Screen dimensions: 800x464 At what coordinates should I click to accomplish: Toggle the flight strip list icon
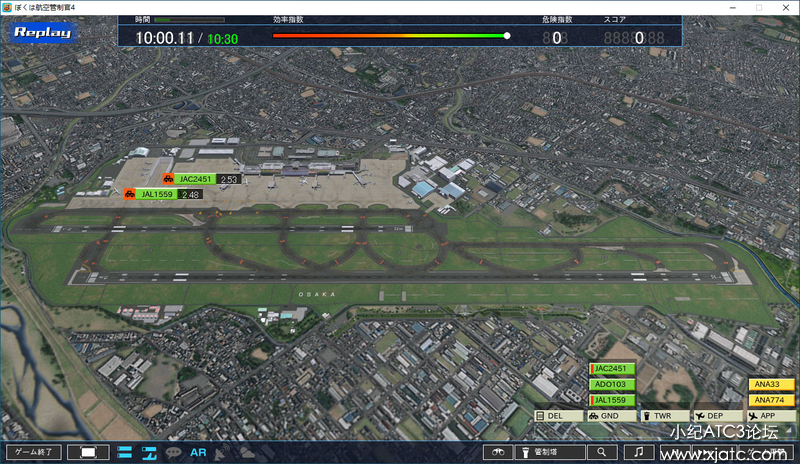[125, 452]
